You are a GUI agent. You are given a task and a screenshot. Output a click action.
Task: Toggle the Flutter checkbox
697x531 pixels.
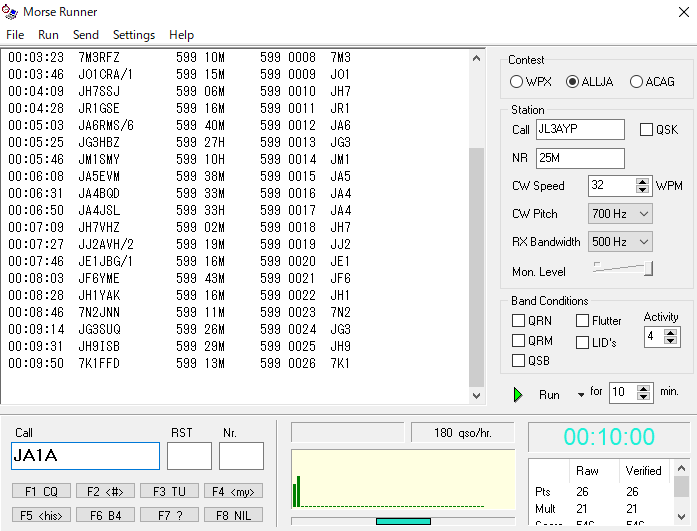point(583,321)
